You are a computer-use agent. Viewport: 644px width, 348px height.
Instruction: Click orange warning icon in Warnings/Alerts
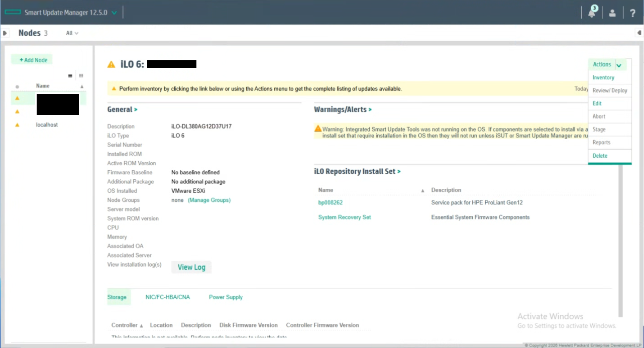pos(318,129)
